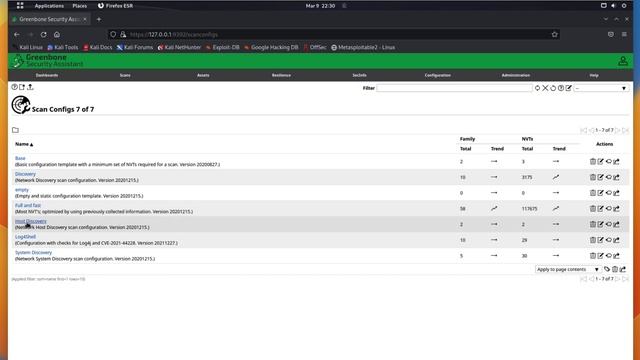Screen dimensions: 640x360
Task: Move Base config to trashcan
Action: (593, 162)
